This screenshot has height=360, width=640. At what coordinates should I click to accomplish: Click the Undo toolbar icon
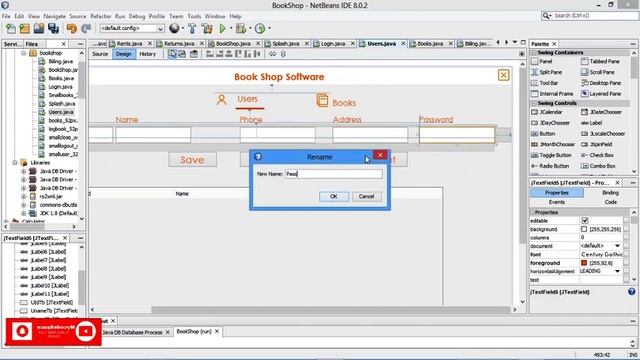click(x=72, y=29)
